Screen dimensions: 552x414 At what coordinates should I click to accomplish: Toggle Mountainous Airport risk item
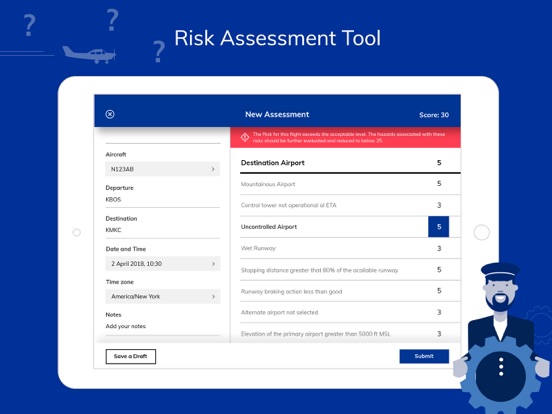[350, 184]
